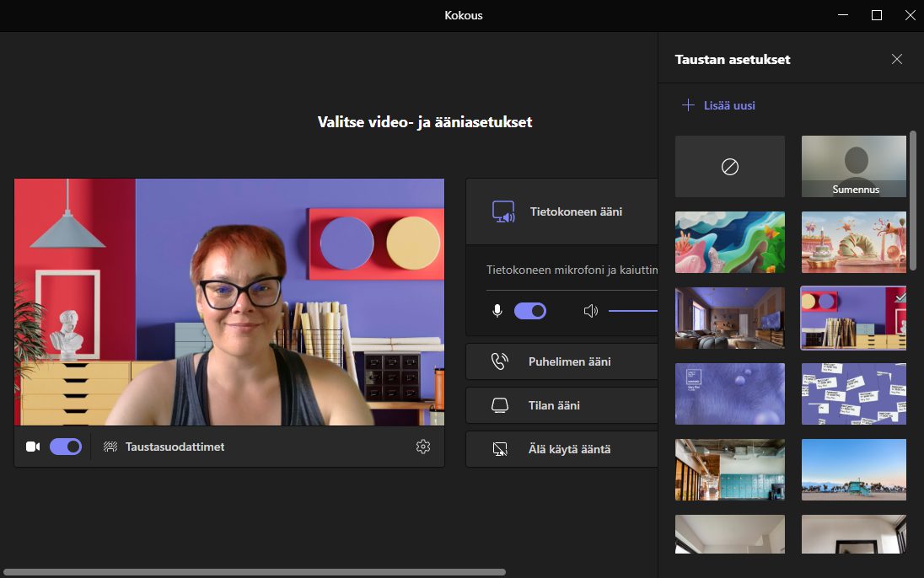
Task: Click the microphone icon
Action: pyautogui.click(x=497, y=311)
